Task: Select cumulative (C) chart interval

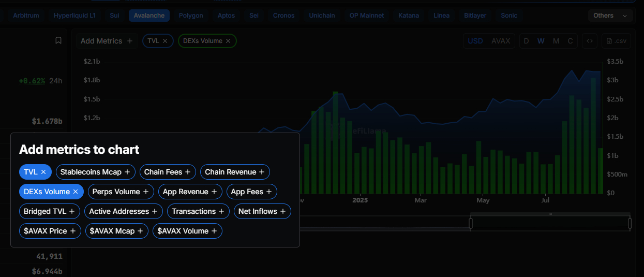Action: coord(570,41)
